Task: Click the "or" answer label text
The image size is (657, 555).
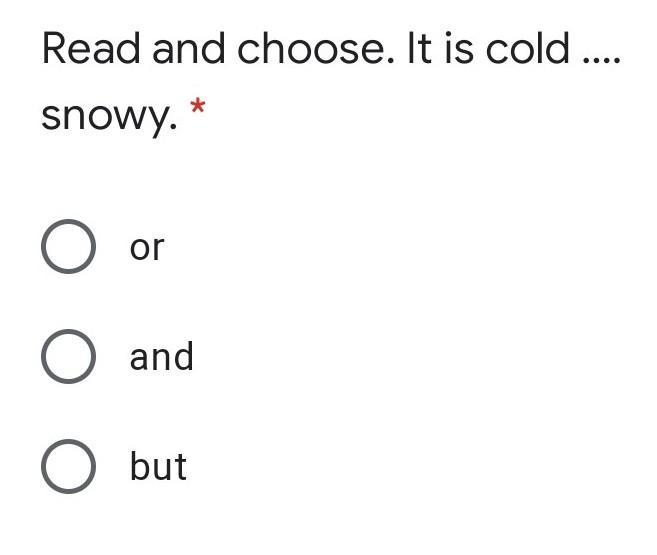Action: (146, 248)
